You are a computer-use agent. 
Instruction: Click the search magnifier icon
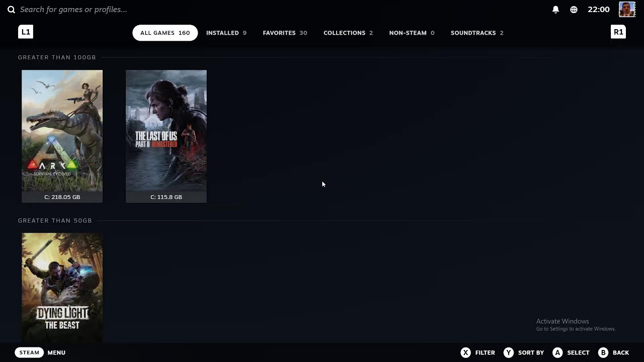11,10
